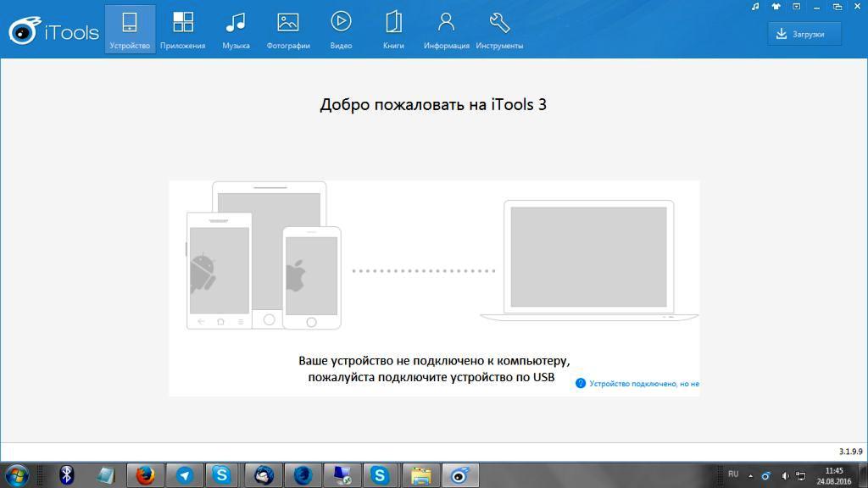This screenshot has height=488, width=868.
Task: Open the clock showing 11:45
Action: click(x=834, y=476)
